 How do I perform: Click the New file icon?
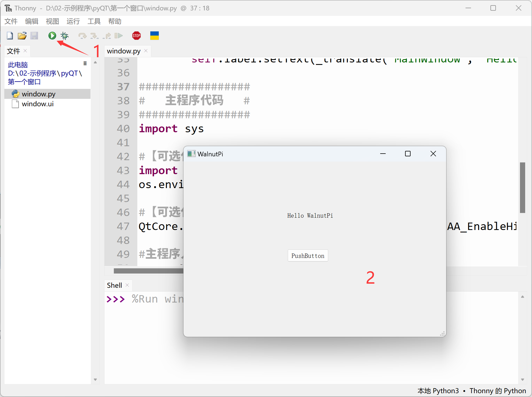tap(10, 36)
